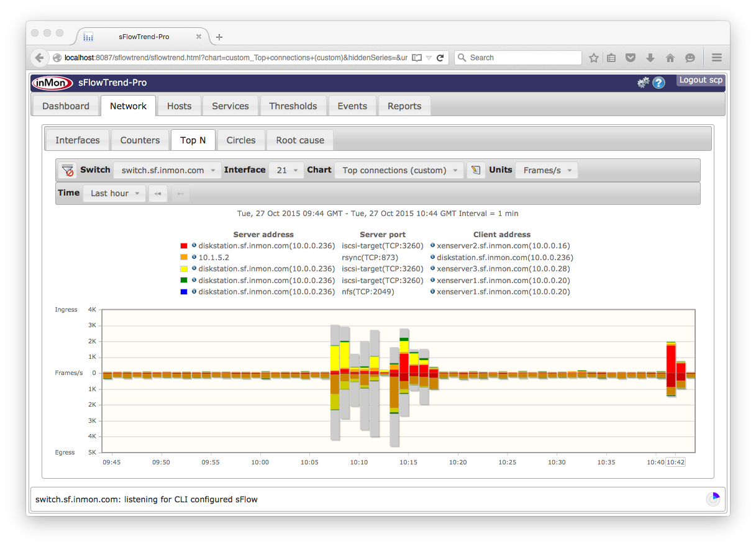Open the downloads arrow icon

[x=650, y=58]
